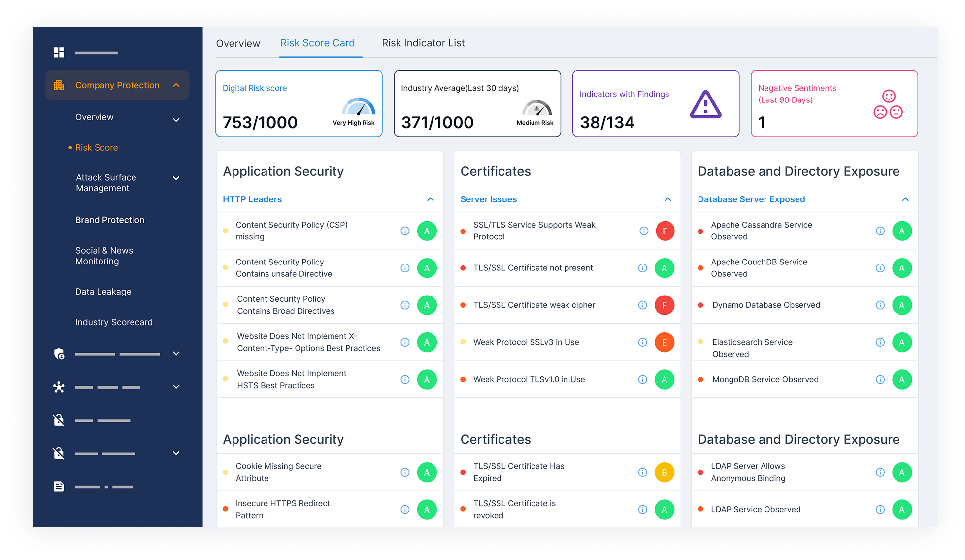Open the Industry Scorecard page
This screenshot has height=560, width=965.
[x=113, y=322]
